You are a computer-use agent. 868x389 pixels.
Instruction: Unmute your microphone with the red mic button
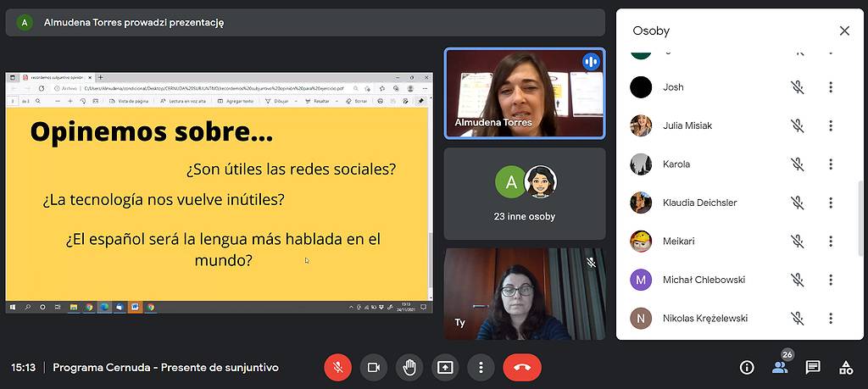point(337,368)
